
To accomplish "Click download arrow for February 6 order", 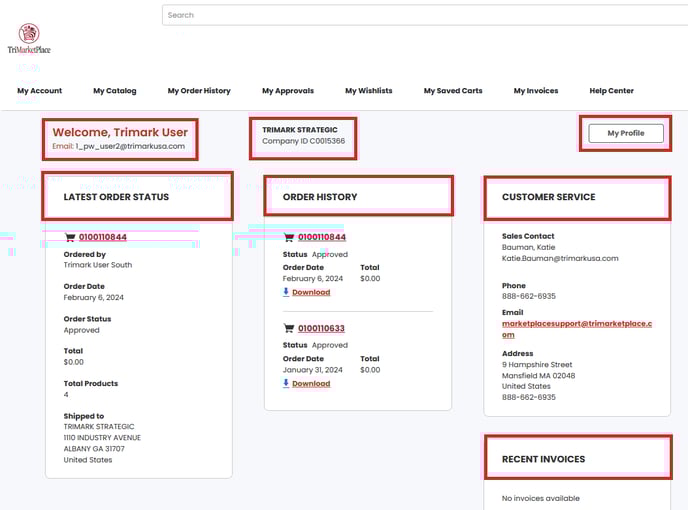I will click(286, 292).
